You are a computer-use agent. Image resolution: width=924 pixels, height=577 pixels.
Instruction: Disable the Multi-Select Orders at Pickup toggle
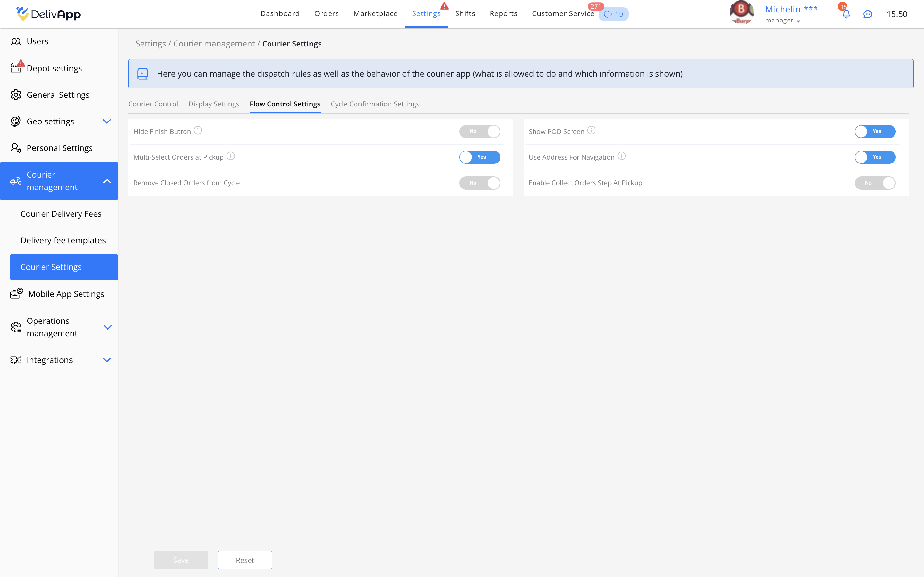tap(480, 157)
